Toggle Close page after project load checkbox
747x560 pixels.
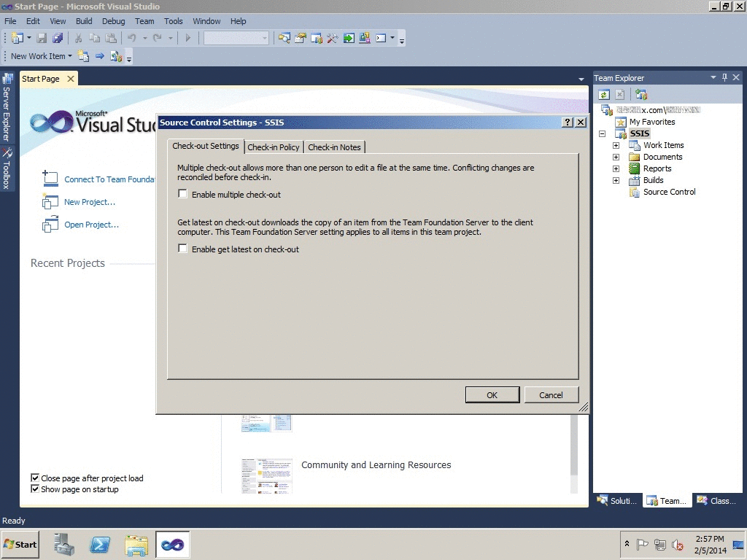coord(35,478)
